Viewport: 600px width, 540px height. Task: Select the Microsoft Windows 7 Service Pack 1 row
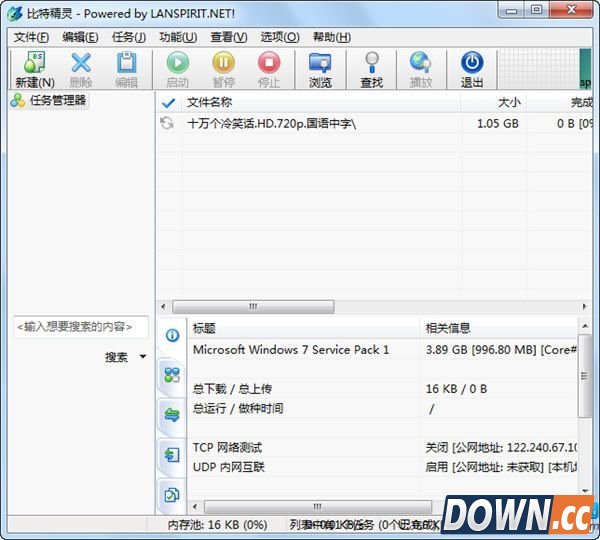[383, 350]
